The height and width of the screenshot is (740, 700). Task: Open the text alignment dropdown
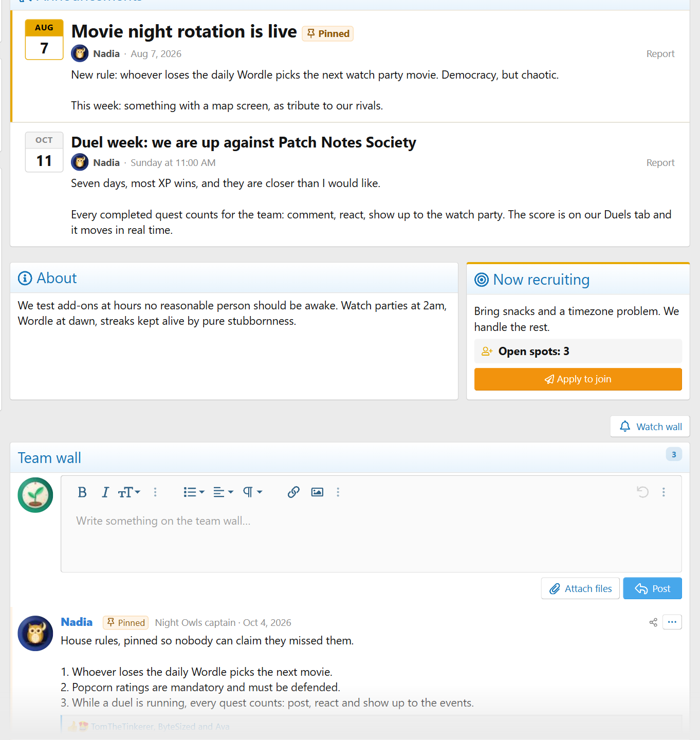pos(223,492)
